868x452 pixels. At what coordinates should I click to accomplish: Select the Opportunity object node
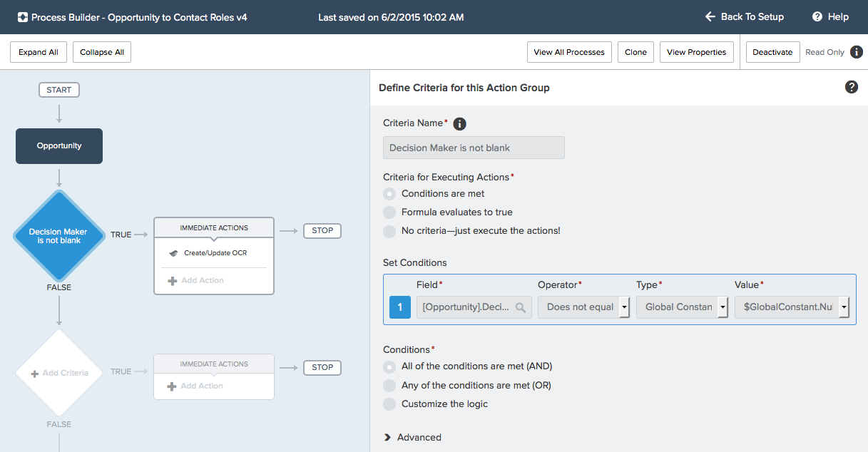pos(59,146)
